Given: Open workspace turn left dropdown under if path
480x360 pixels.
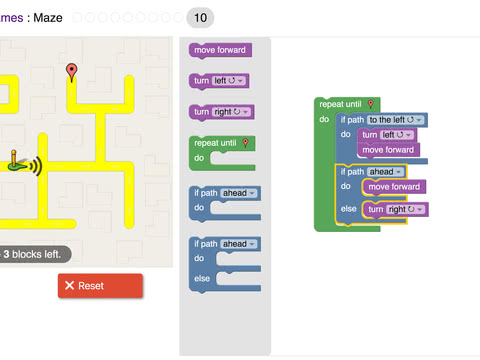Looking at the screenshot, I should [397, 135].
